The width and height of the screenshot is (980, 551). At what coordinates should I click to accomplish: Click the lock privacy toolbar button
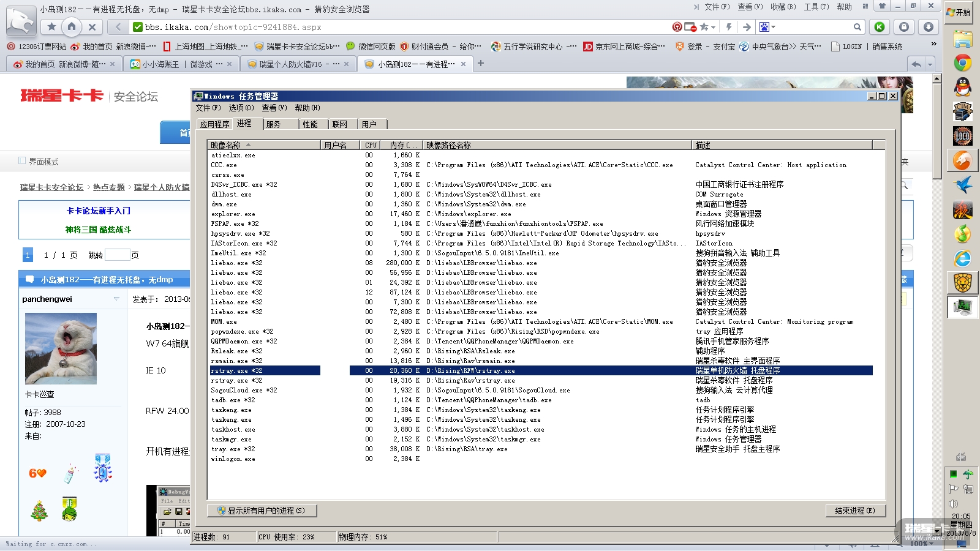pos(904,27)
